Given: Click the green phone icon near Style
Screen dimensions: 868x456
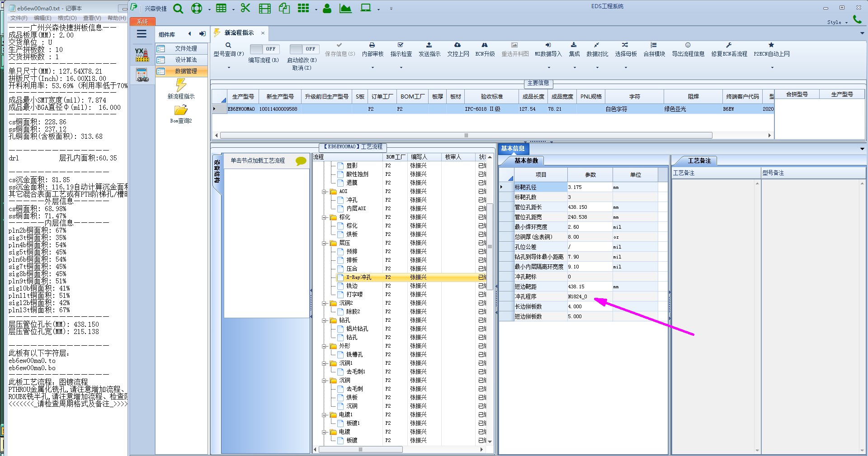Looking at the screenshot, I should tap(857, 19).
